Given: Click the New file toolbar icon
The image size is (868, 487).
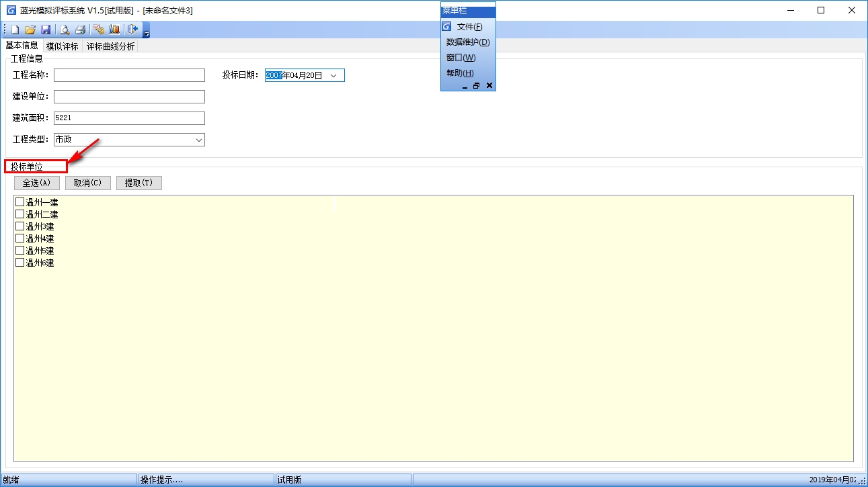Looking at the screenshot, I should [x=15, y=30].
